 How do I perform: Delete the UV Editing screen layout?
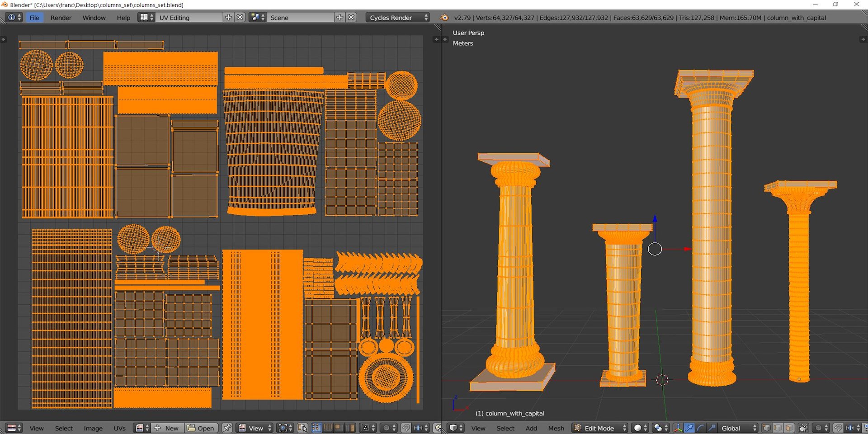[240, 17]
